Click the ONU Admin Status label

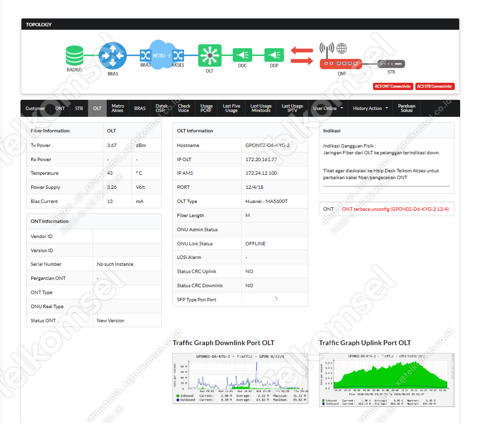(197, 230)
